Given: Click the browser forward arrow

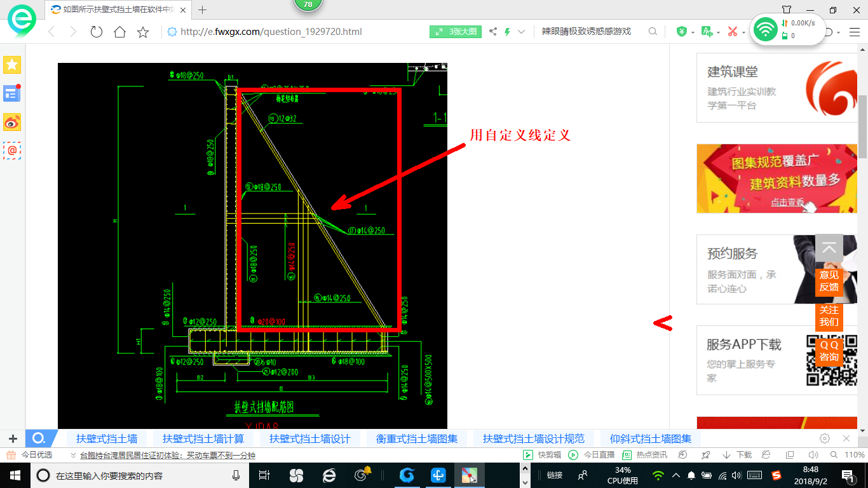Looking at the screenshot, I should [x=73, y=32].
